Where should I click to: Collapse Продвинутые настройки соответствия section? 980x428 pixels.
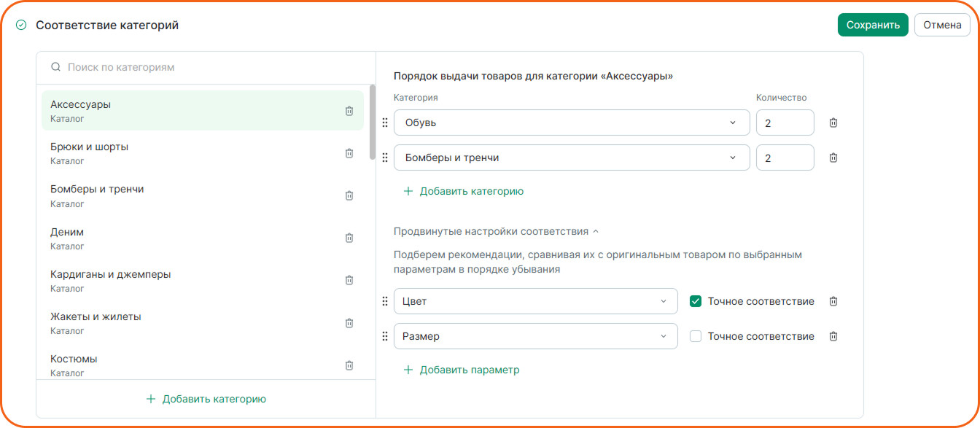point(496,231)
